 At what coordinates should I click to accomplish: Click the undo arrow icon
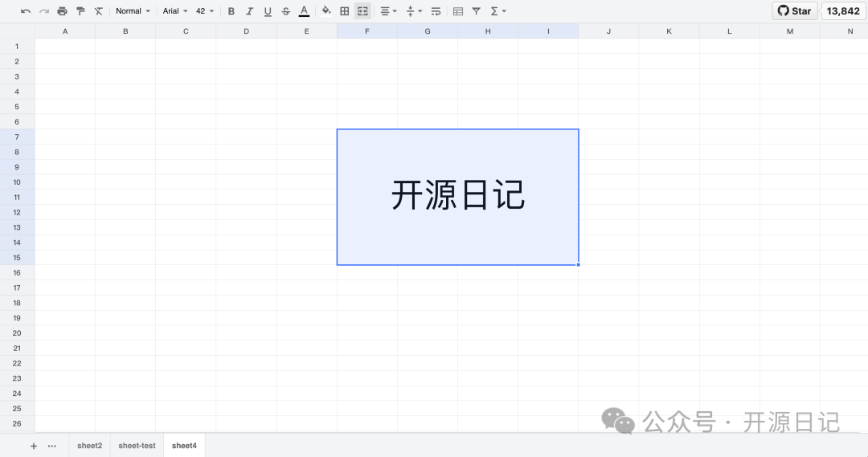click(x=26, y=11)
